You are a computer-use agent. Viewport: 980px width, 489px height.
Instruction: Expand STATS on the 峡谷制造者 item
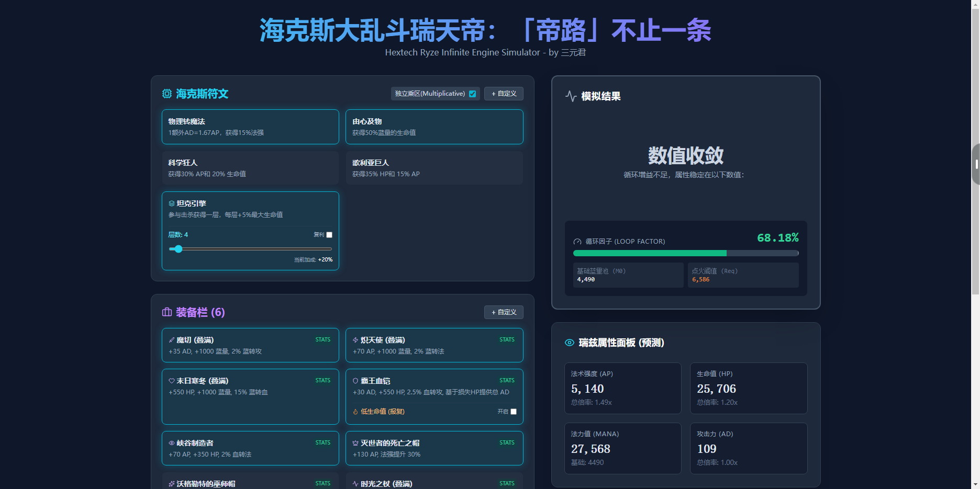[x=322, y=442]
